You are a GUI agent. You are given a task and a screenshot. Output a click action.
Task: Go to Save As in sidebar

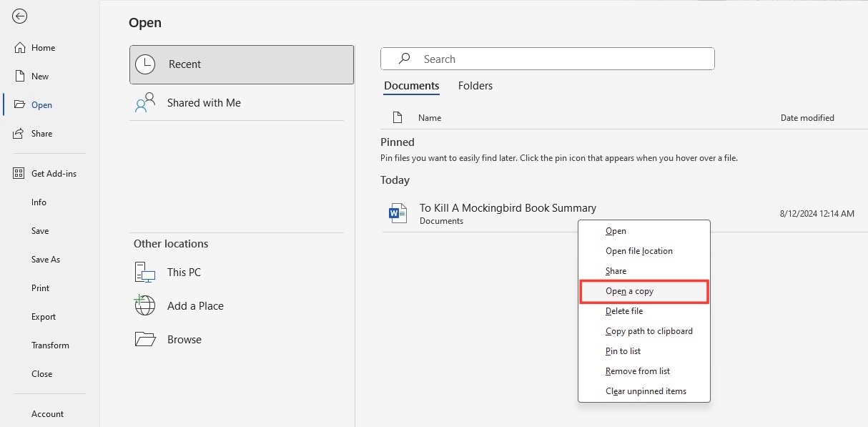[46, 260]
